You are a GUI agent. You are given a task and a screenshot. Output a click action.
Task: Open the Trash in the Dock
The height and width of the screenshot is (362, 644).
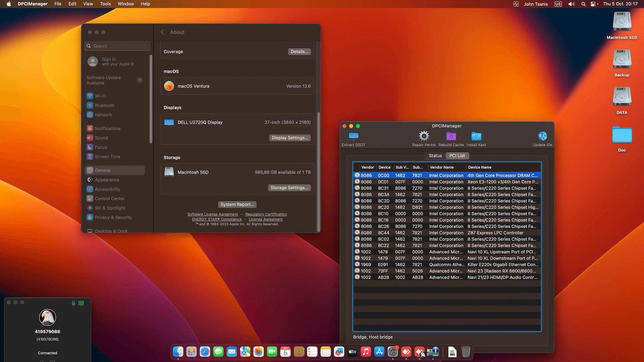tap(465, 352)
